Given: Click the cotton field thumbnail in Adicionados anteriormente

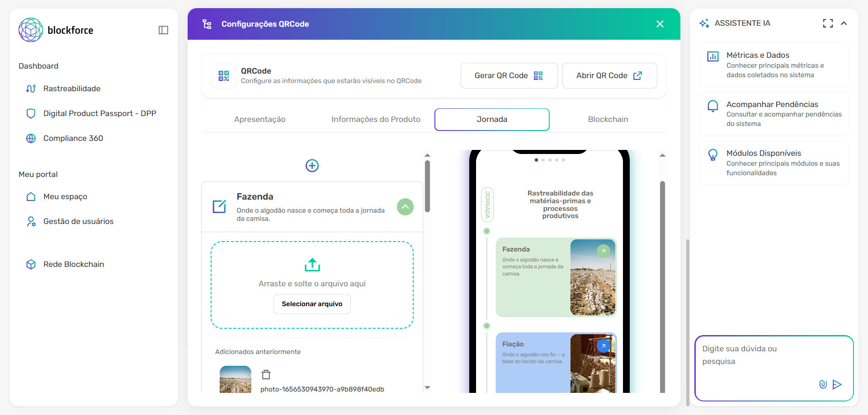Looking at the screenshot, I should 235,379.
